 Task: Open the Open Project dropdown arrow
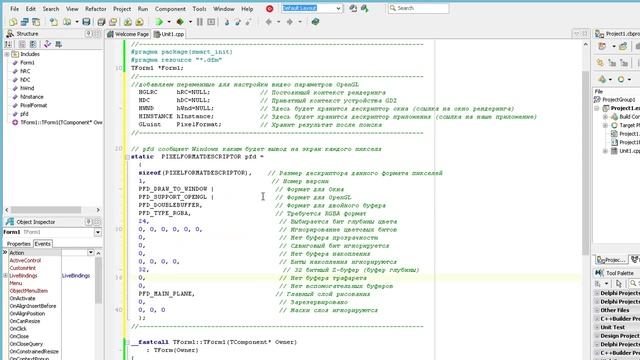coord(76,22)
